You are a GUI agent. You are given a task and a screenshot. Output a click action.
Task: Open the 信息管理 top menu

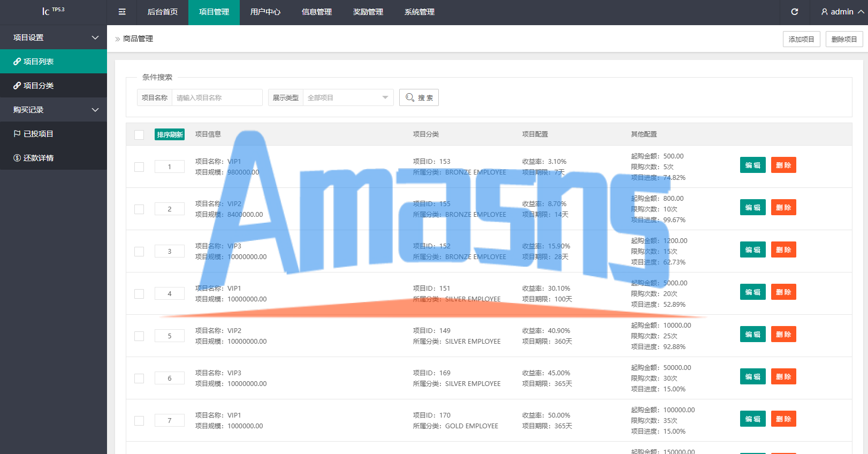click(317, 12)
